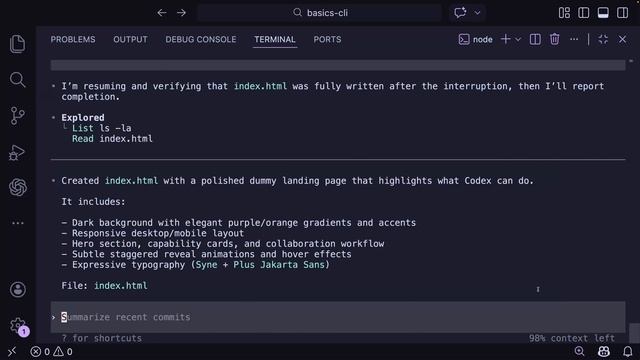Switch to the OUTPUT tab
The height and width of the screenshot is (360, 640).
point(130,40)
